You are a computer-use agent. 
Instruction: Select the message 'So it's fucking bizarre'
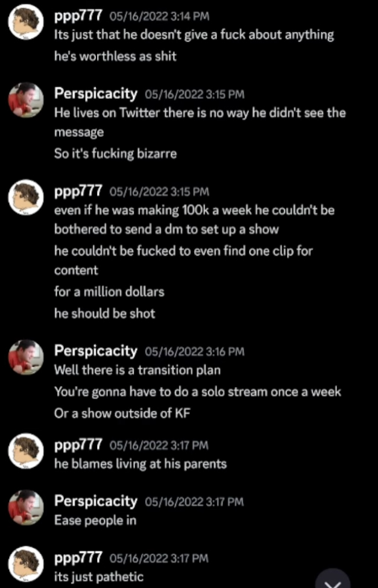click(x=115, y=154)
